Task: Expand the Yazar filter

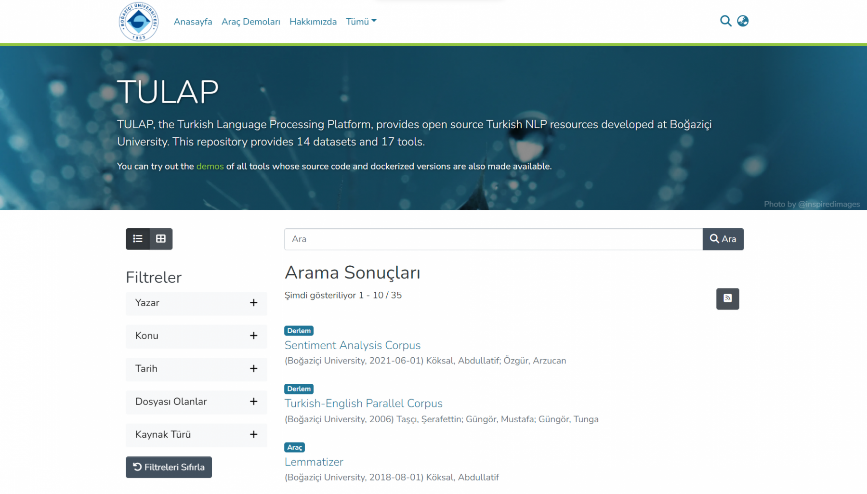Action: point(253,303)
